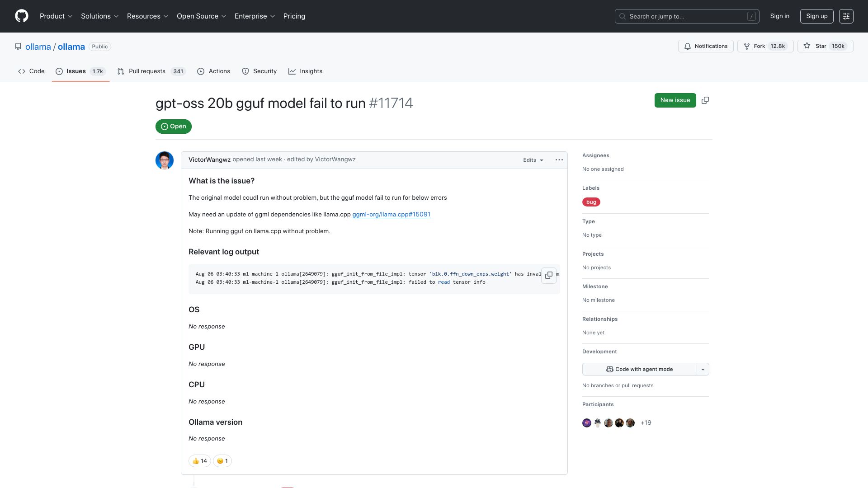Star the ollama repository
The image size is (868, 488).
tap(825, 46)
